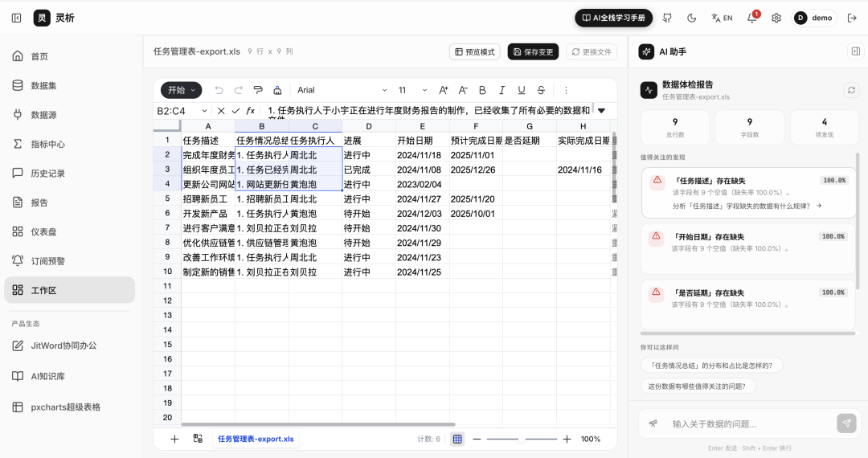
Task: Select column D header
Action: (369, 126)
